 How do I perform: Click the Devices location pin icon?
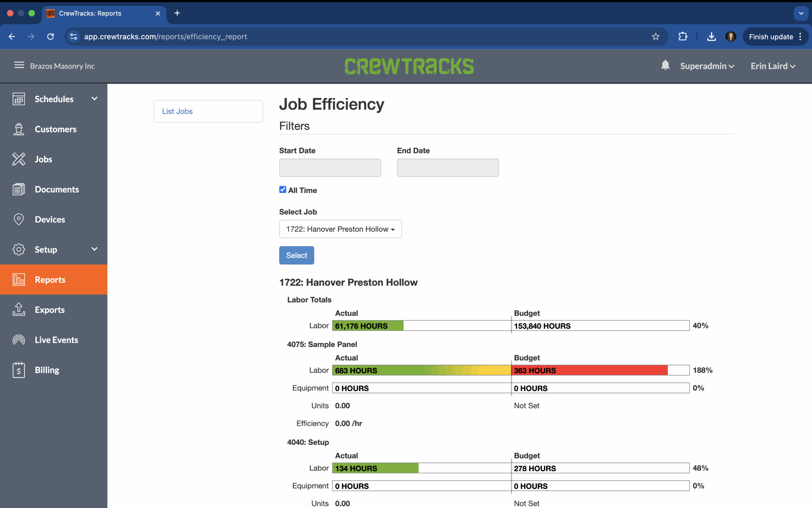(x=19, y=219)
